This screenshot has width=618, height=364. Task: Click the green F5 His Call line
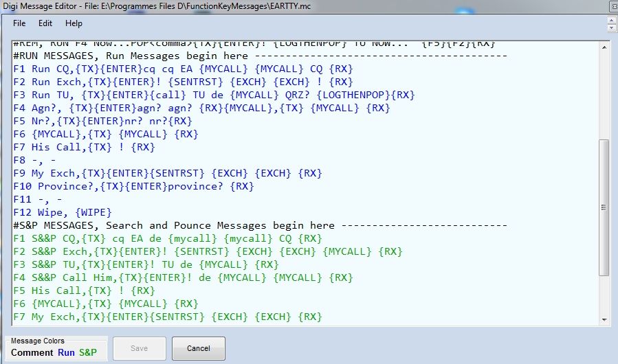point(84,291)
